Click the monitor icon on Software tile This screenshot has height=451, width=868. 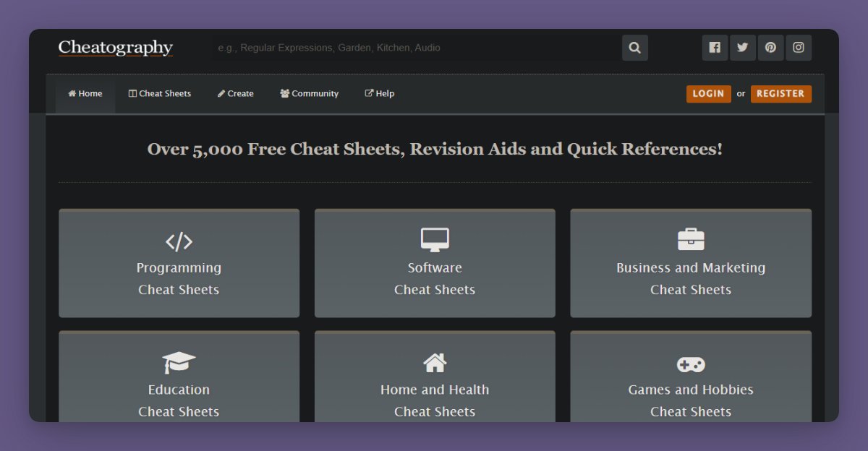435,239
